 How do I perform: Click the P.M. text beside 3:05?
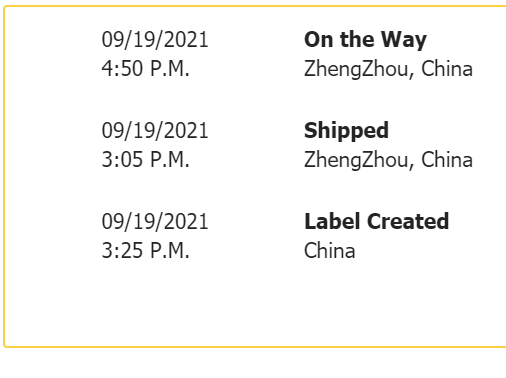(x=170, y=159)
